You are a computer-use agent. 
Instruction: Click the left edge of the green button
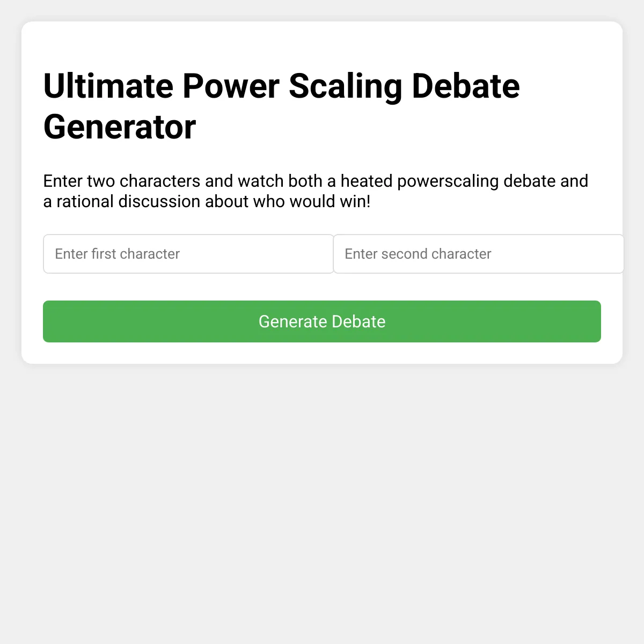48,321
